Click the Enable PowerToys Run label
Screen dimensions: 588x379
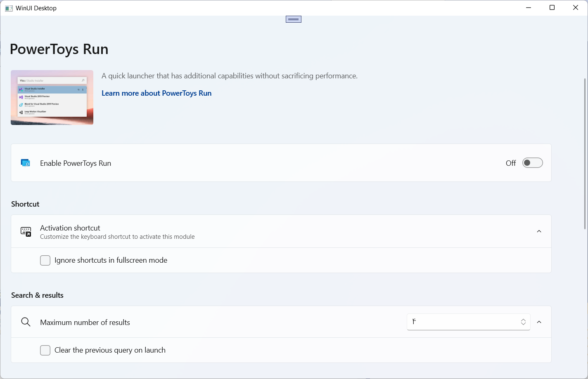pos(76,163)
